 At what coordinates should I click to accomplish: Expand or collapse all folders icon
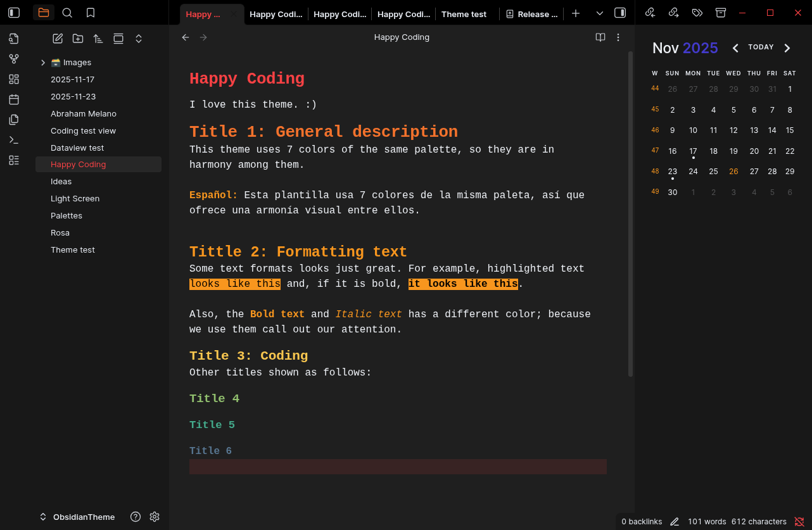(139, 39)
